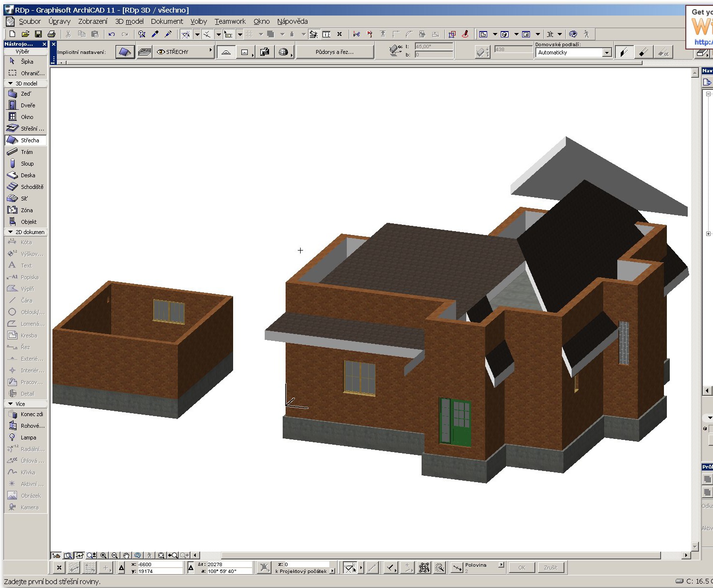713x588 pixels.
Task: Collapse the 2D dokumen toolbox section
Action: (10, 232)
